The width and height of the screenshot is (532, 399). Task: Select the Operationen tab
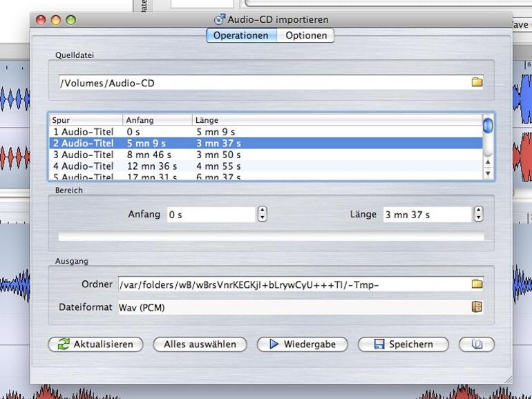(x=241, y=35)
